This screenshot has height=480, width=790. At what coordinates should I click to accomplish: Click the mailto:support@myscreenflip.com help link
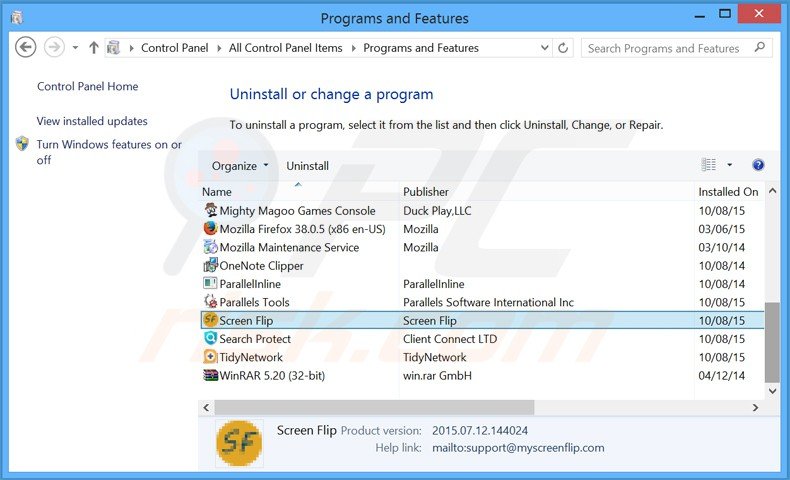pos(518,448)
